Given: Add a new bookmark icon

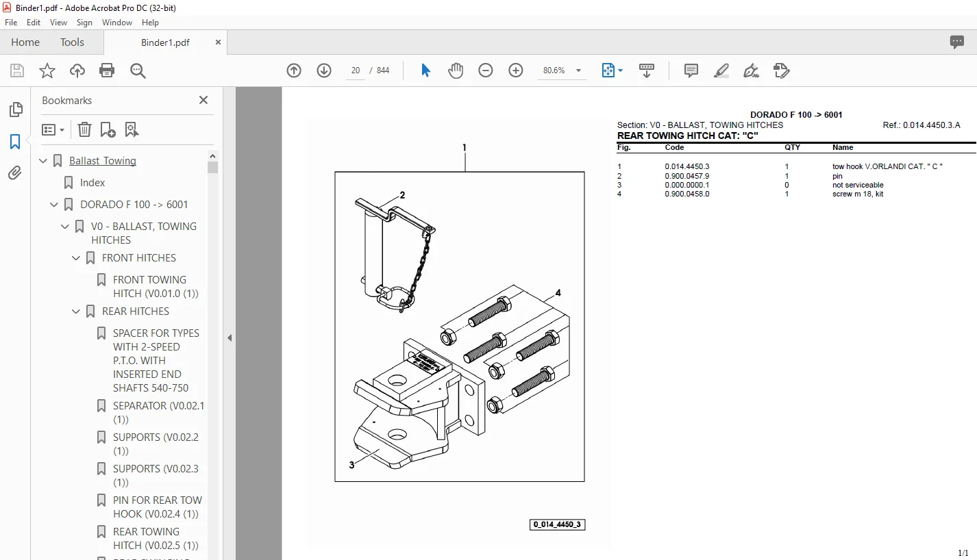Looking at the screenshot, I should (108, 129).
